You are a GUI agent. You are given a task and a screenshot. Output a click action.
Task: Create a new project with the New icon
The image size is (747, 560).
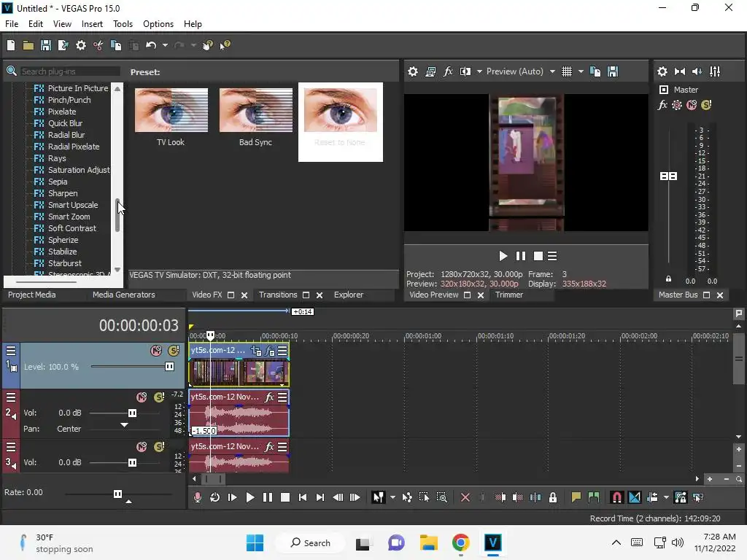point(11,45)
